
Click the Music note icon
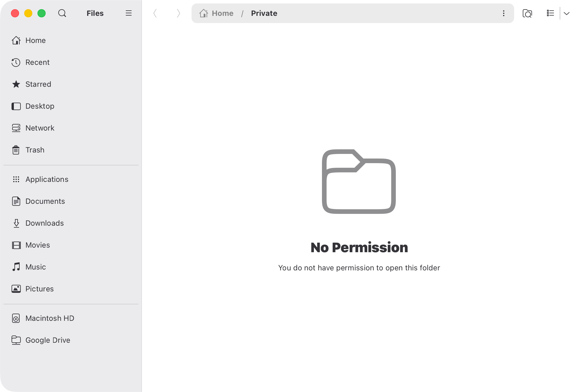(x=16, y=267)
